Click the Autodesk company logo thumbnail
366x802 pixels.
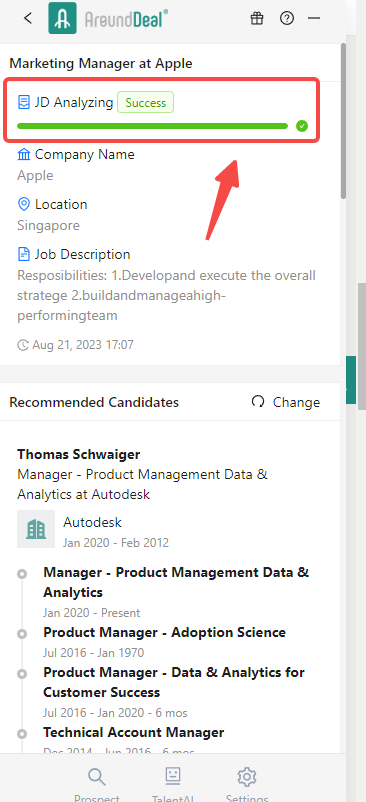[x=36, y=529]
